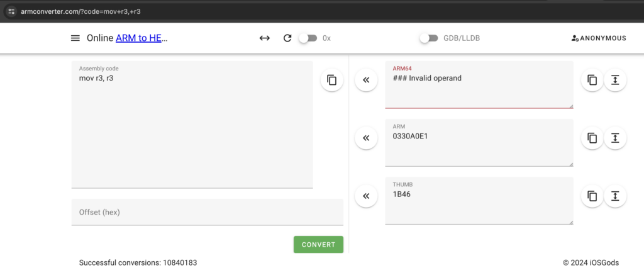Open the hamburger navigation menu
Image resolution: width=644 pixels, height=275 pixels.
tap(75, 38)
